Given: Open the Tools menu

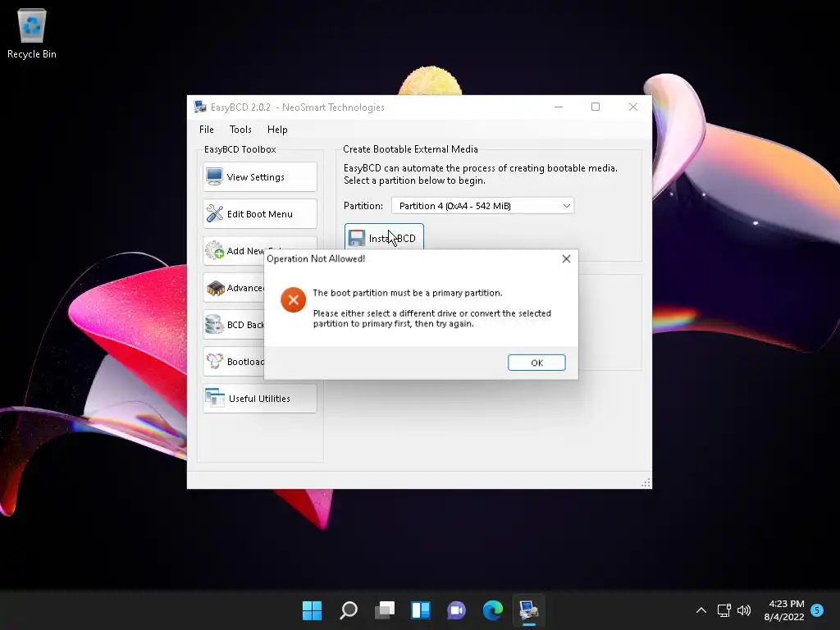Looking at the screenshot, I should click(x=240, y=129).
